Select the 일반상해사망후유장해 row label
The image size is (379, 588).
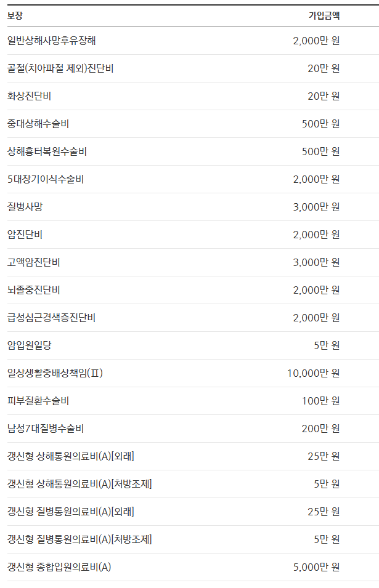pos(51,41)
